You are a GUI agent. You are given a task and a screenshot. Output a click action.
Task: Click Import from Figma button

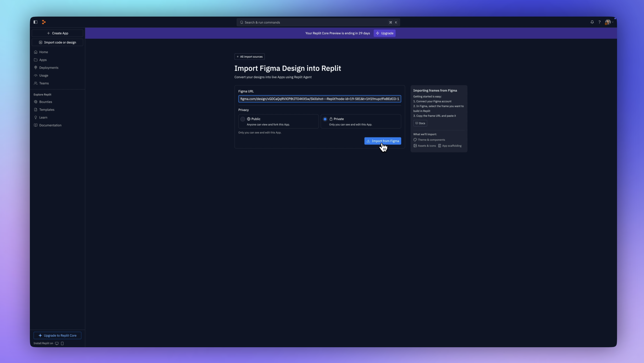click(383, 141)
